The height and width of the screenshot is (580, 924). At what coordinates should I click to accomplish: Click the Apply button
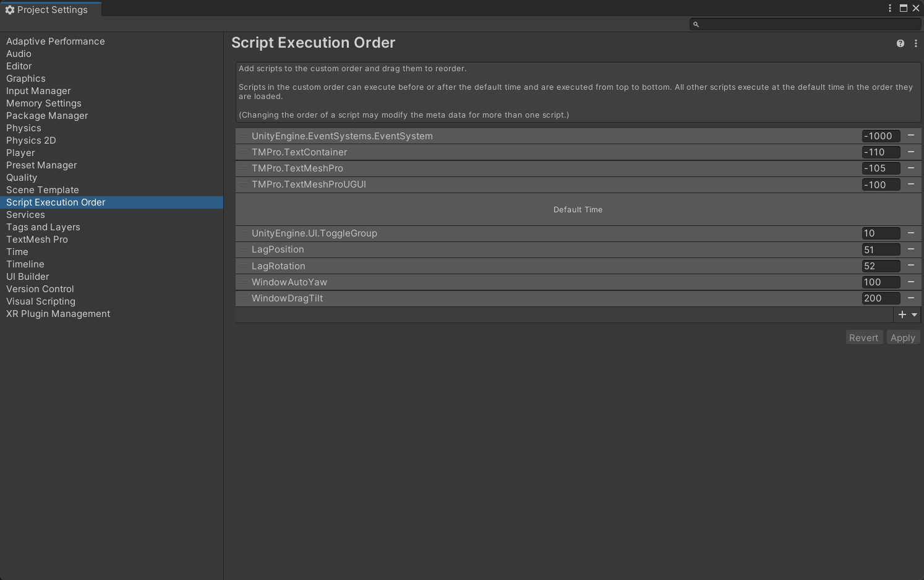[902, 337]
